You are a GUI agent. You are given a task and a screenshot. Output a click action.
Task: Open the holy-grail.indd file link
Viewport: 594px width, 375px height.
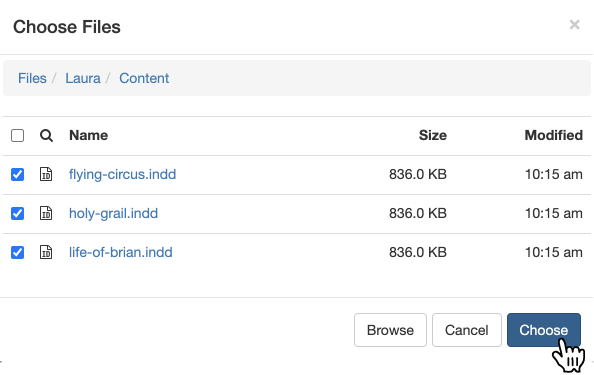pyautogui.click(x=113, y=213)
